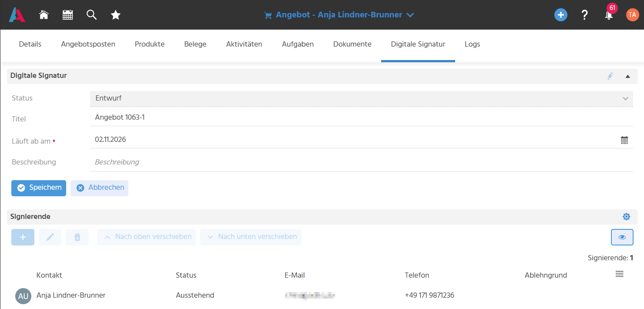
Task: Click the Beschreibung input field
Action: (x=361, y=162)
